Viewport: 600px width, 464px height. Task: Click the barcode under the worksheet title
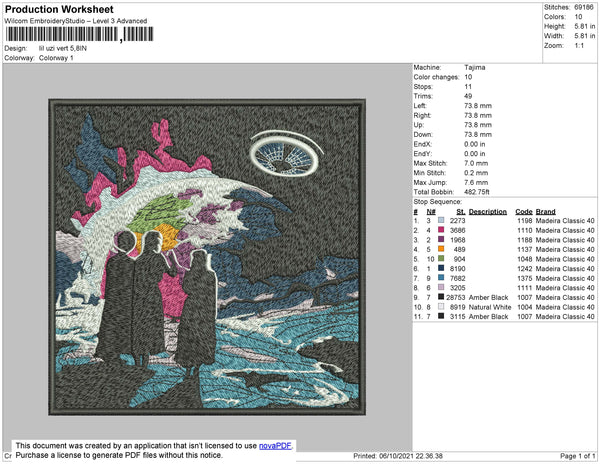79,34
